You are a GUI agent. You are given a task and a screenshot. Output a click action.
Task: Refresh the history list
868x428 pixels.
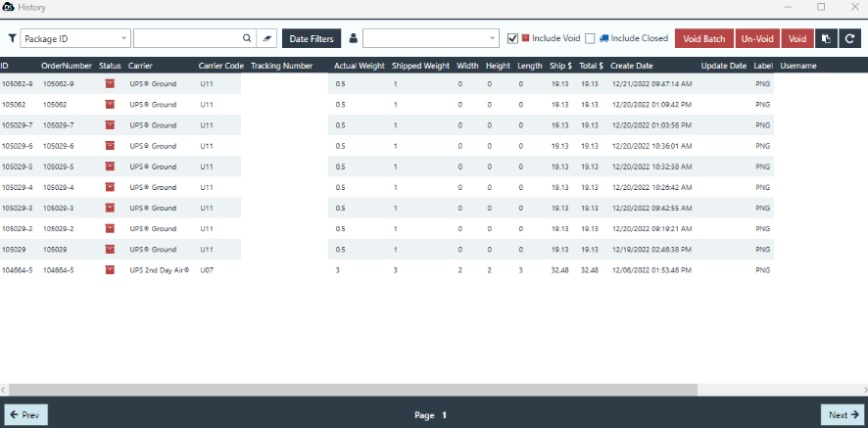coord(849,39)
